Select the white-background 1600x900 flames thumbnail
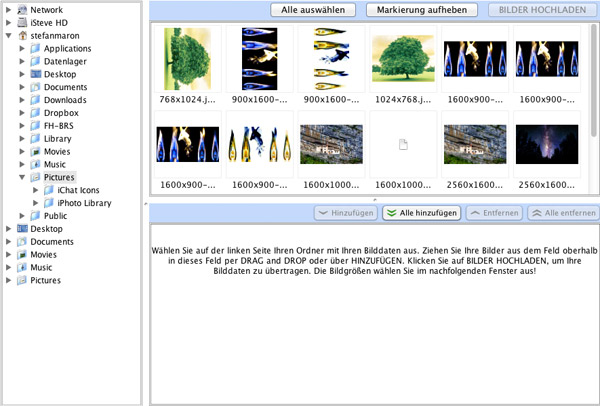 259,144
